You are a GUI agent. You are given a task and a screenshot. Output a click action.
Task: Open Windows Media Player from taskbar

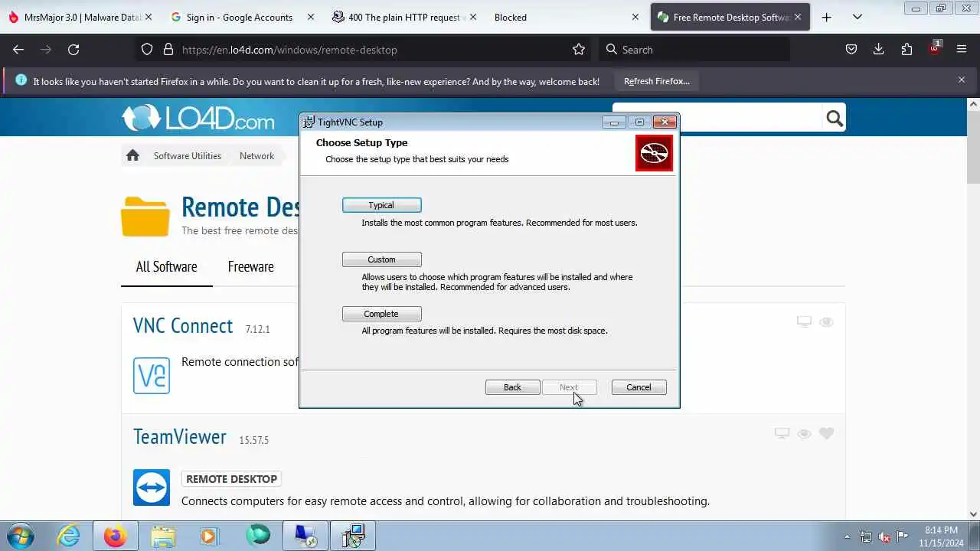(x=210, y=536)
